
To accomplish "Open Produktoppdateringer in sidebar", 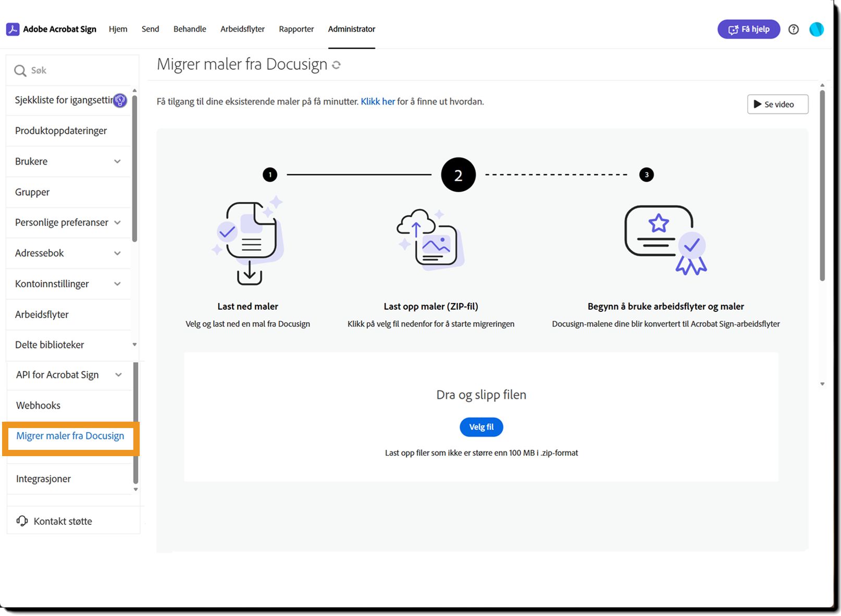I will (61, 131).
